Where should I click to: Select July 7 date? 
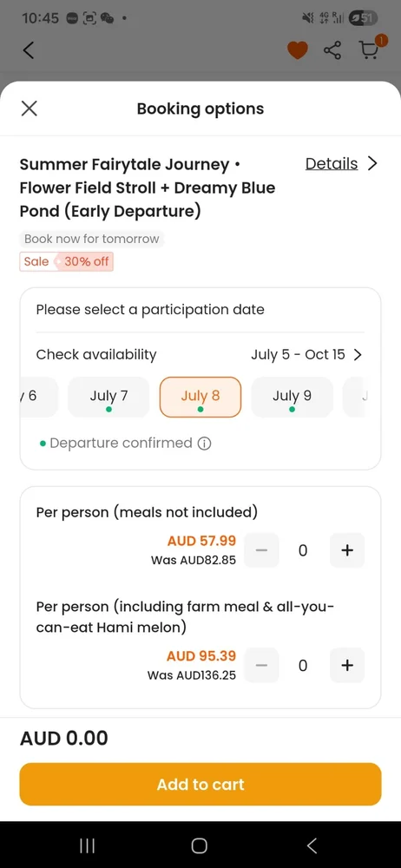[108, 398]
